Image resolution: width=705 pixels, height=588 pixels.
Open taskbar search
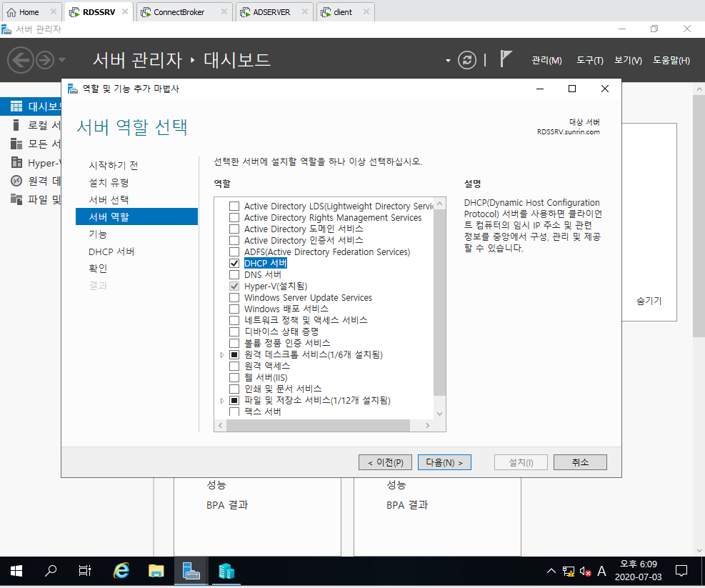(51, 572)
